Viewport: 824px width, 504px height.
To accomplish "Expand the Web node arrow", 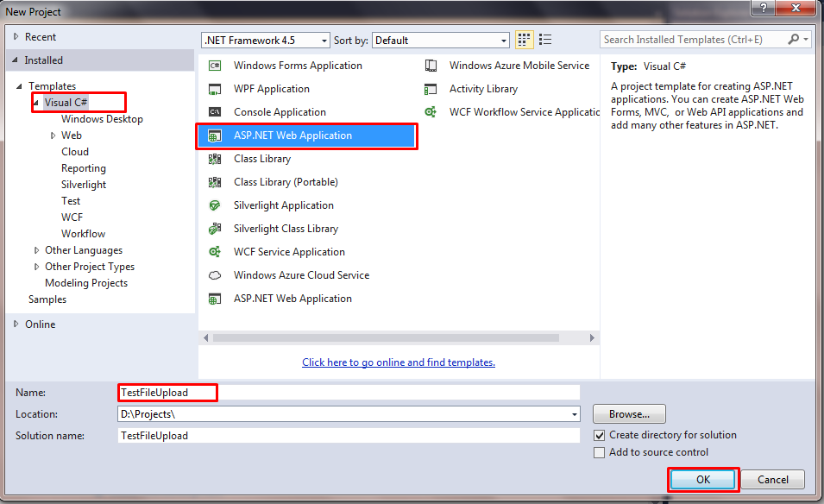I will click(53, 135).
